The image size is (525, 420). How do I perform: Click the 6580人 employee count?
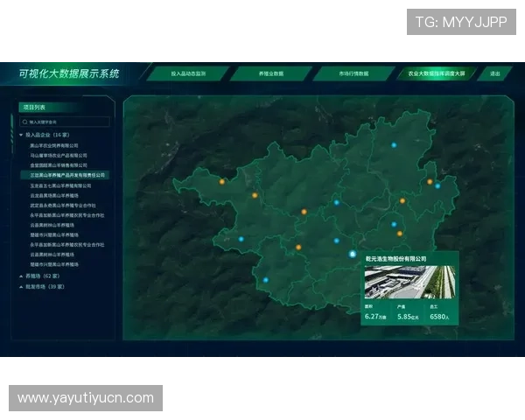pos(439,317)
